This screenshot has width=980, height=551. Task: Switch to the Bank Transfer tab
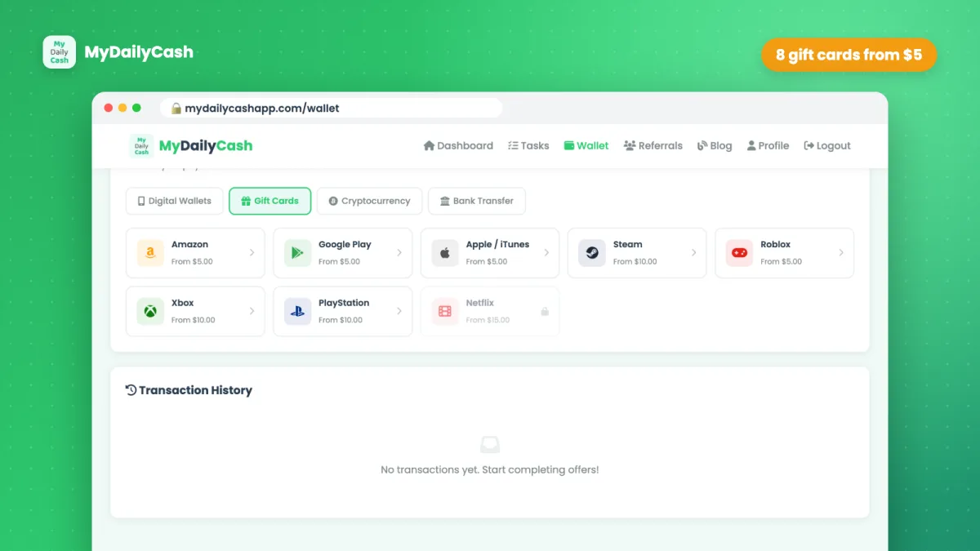click(477, 201)
